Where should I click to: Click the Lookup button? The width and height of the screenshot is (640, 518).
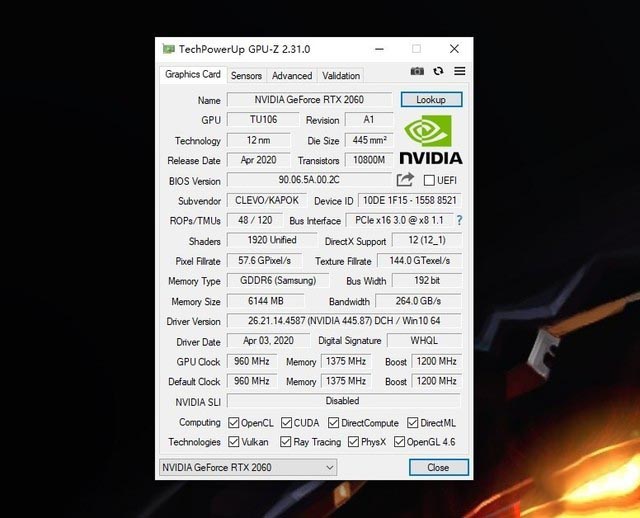[431, 100]
